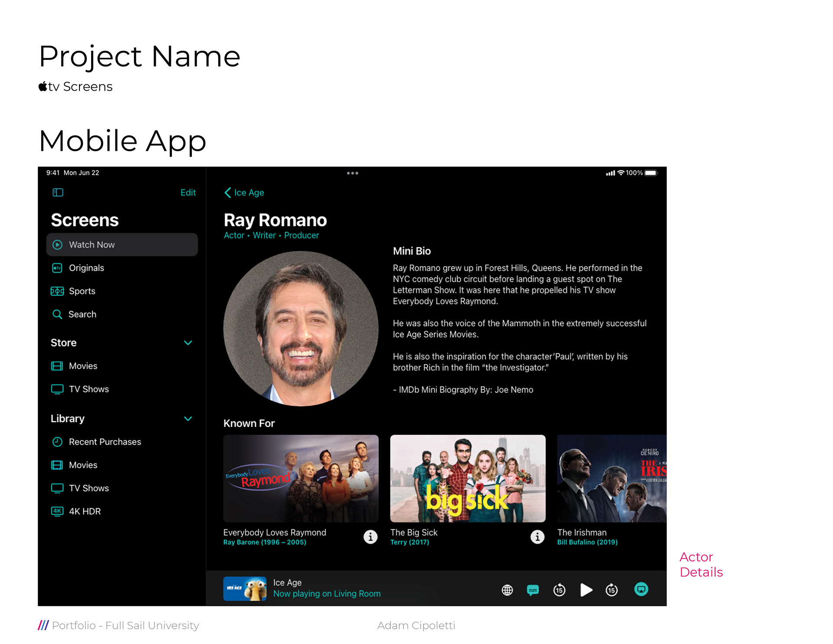Skip forward 15 seconds
This screenshot has width=833, height=644.
coord(612,590)
